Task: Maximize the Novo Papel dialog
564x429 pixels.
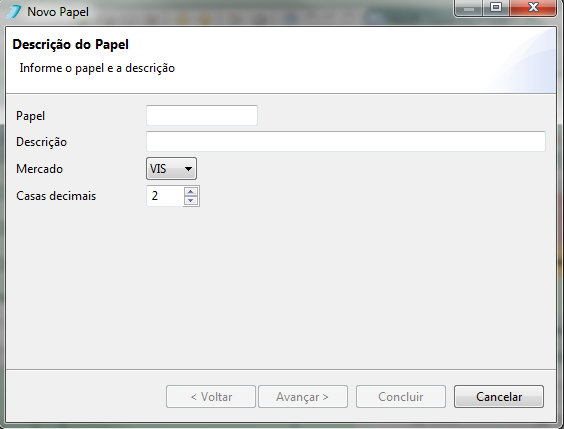Action: 496,8
